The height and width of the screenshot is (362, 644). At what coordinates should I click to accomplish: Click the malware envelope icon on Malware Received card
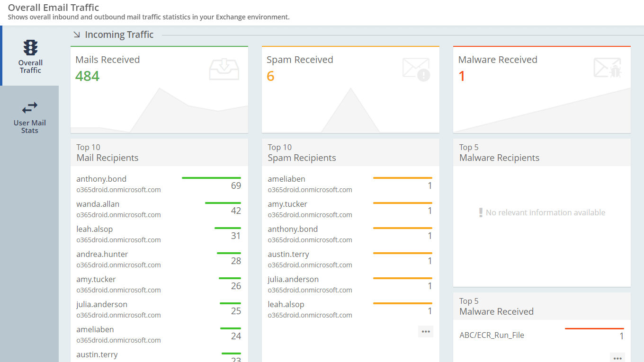607,68
